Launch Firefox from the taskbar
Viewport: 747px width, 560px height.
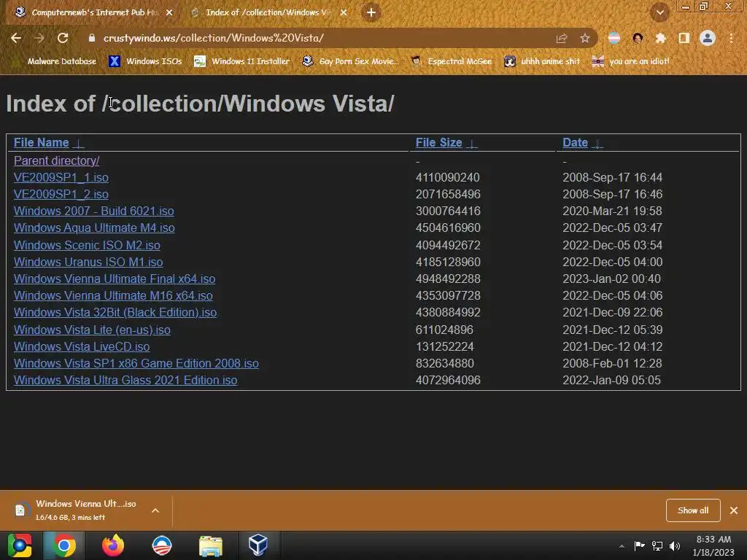coord(113,545)
